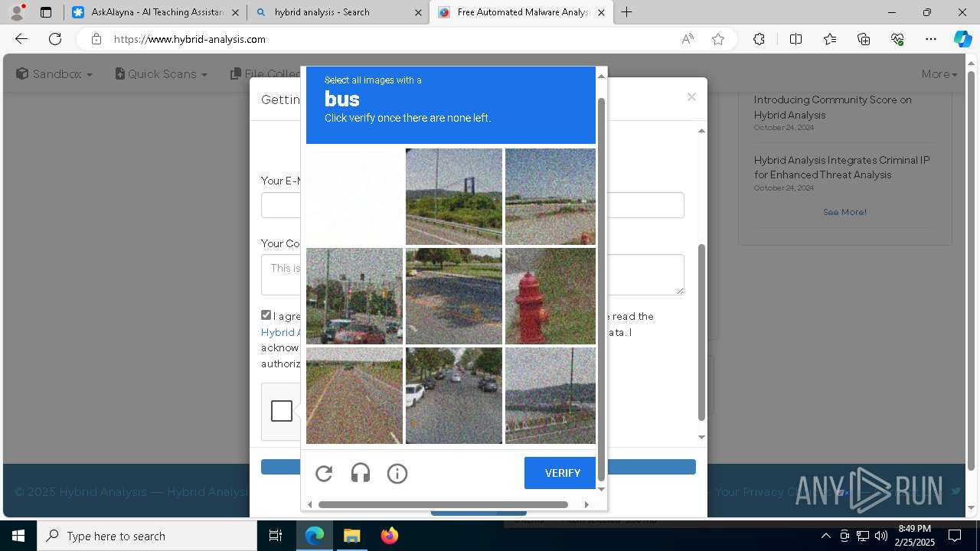Click the See More! link

(x=844, y=212)
